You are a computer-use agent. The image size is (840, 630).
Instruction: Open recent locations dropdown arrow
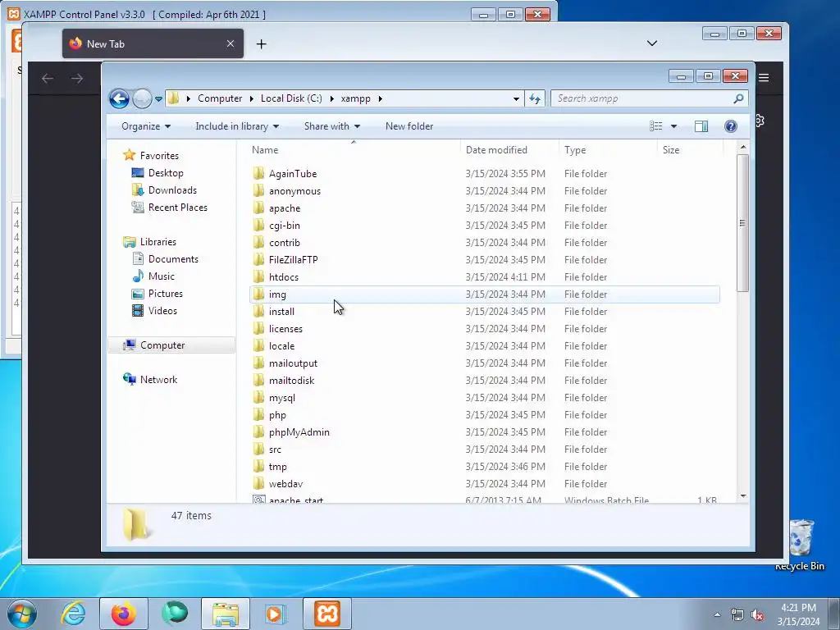click(x=158, y=99)
